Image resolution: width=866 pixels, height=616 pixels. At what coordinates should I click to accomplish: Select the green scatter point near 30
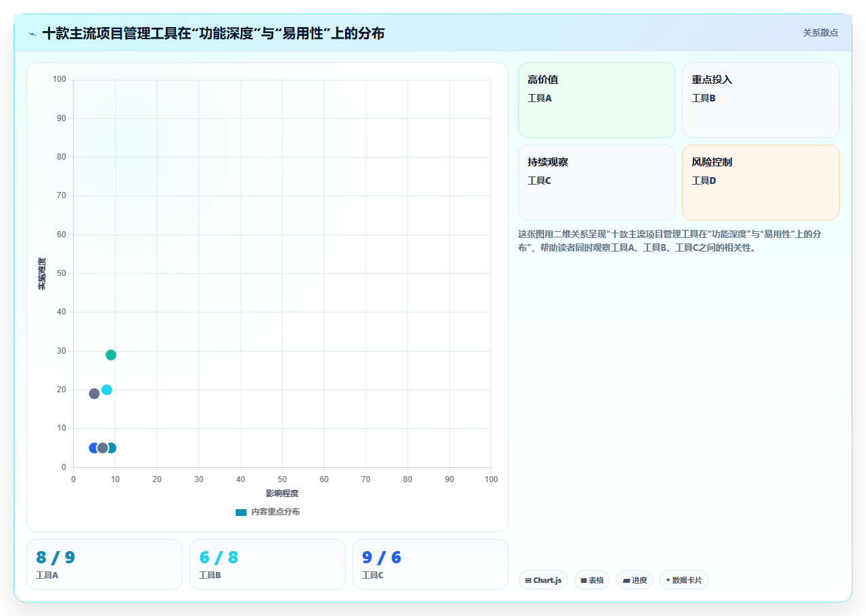pos(111,355)
